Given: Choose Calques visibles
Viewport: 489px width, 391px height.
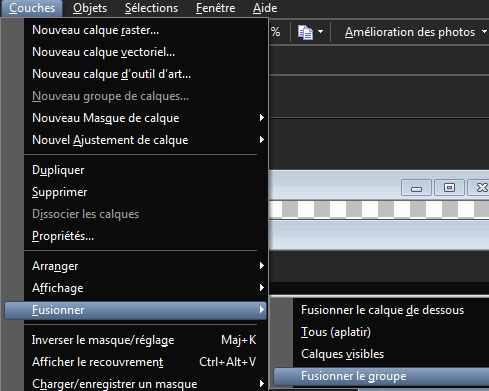Looking at the screenshot, I should pyautogui.click(x=391, y=354).
